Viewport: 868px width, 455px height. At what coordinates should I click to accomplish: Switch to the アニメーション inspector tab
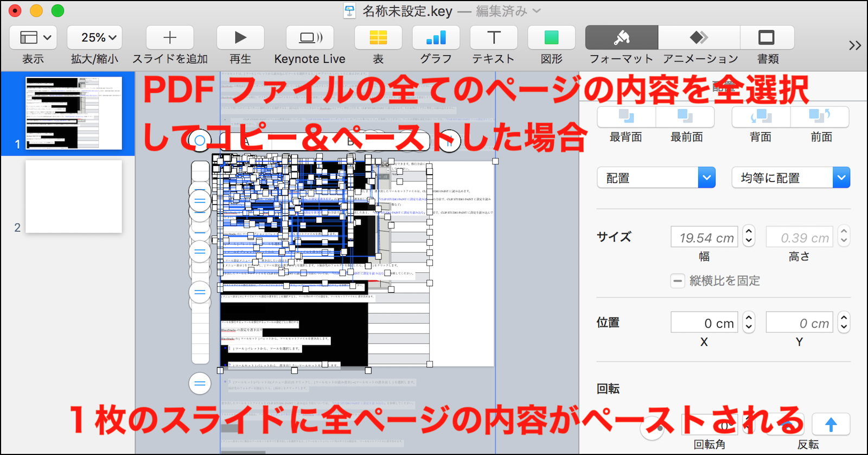(x=699, y=37)
